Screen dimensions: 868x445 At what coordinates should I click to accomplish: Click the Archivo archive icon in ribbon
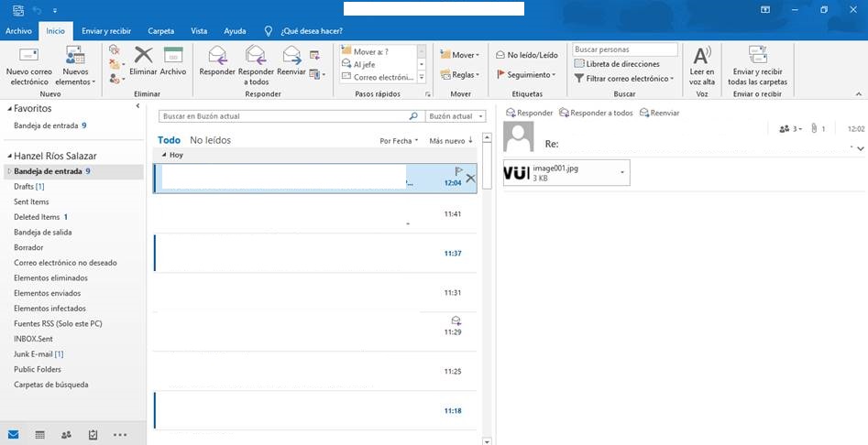click(173, 57)
